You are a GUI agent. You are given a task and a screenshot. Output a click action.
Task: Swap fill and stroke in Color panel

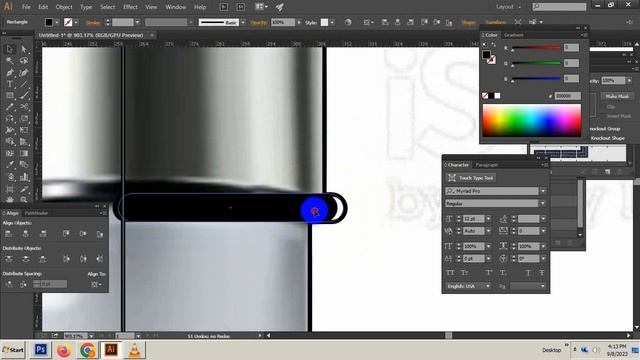pos(493,44)
